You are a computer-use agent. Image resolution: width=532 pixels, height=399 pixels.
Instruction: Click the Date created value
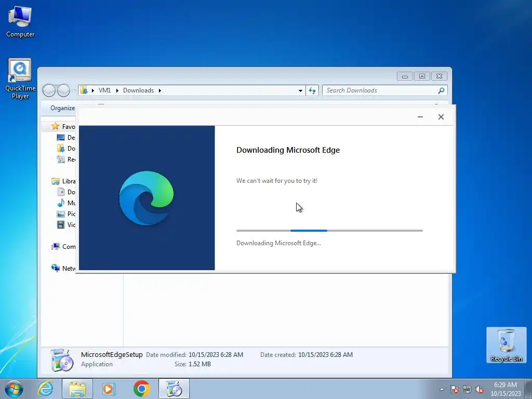tap(325, 354)
